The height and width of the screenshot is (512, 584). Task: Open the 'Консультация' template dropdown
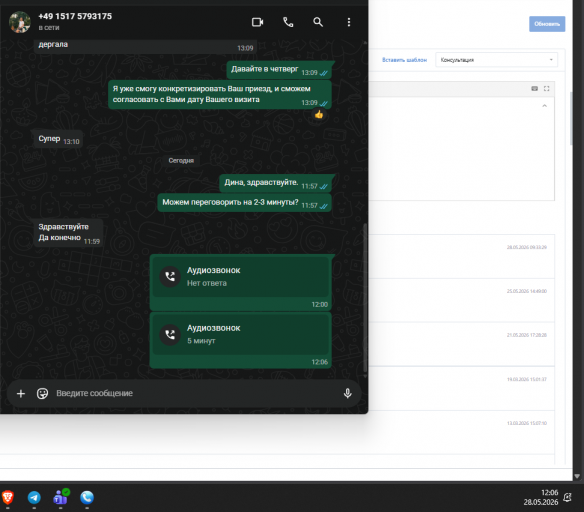click(x=496, y=60)
